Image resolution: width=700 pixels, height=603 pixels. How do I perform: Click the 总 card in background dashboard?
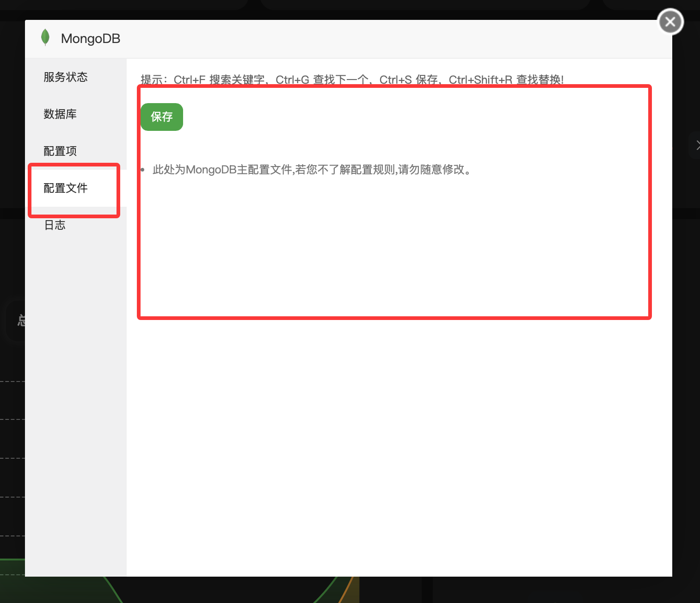pos(21,320)
